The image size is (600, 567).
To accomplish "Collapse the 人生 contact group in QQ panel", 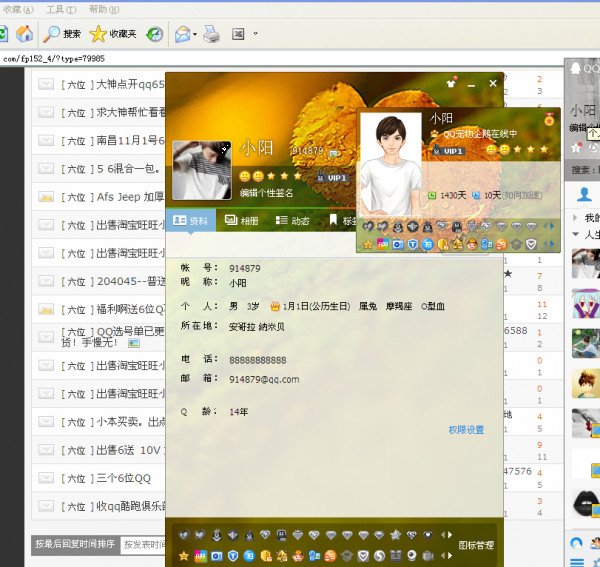I will coord(576,234).
